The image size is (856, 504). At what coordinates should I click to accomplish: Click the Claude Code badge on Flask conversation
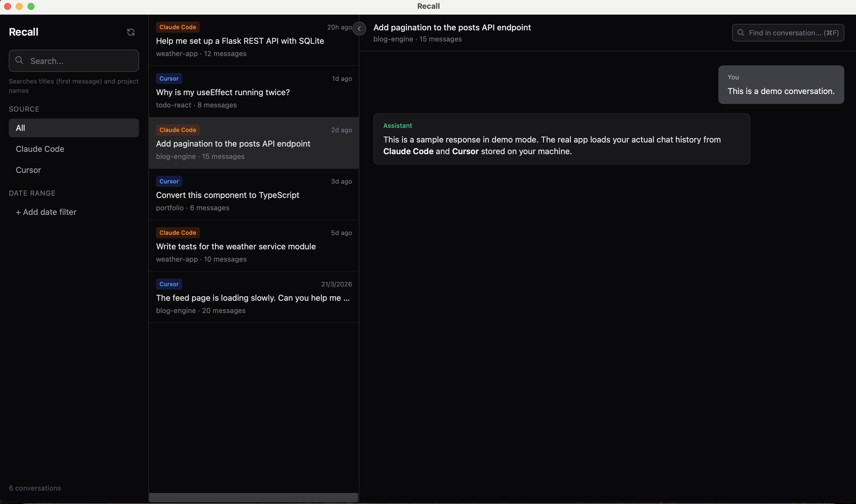178,27
